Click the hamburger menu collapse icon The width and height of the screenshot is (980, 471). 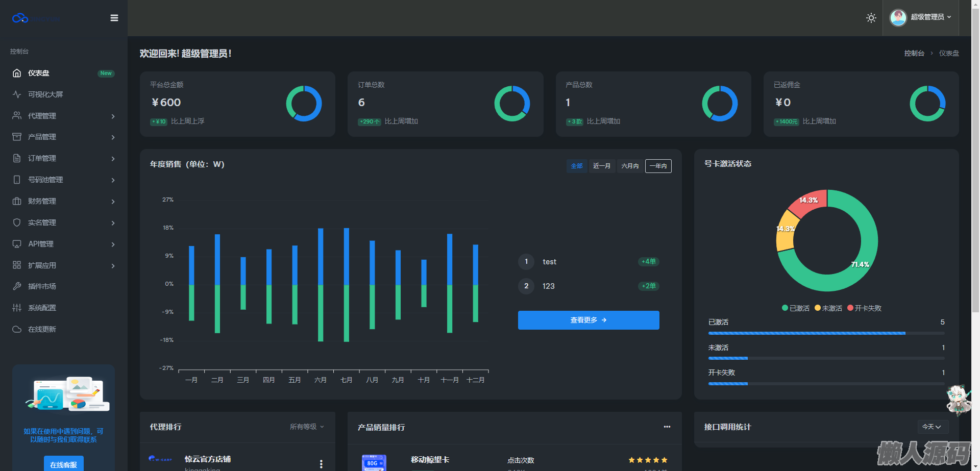[x=114, y=18]
